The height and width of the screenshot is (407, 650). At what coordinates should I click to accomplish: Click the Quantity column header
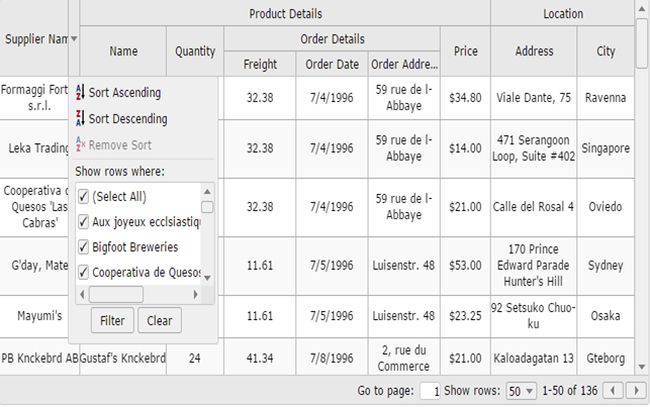click(x=195, y=51)
